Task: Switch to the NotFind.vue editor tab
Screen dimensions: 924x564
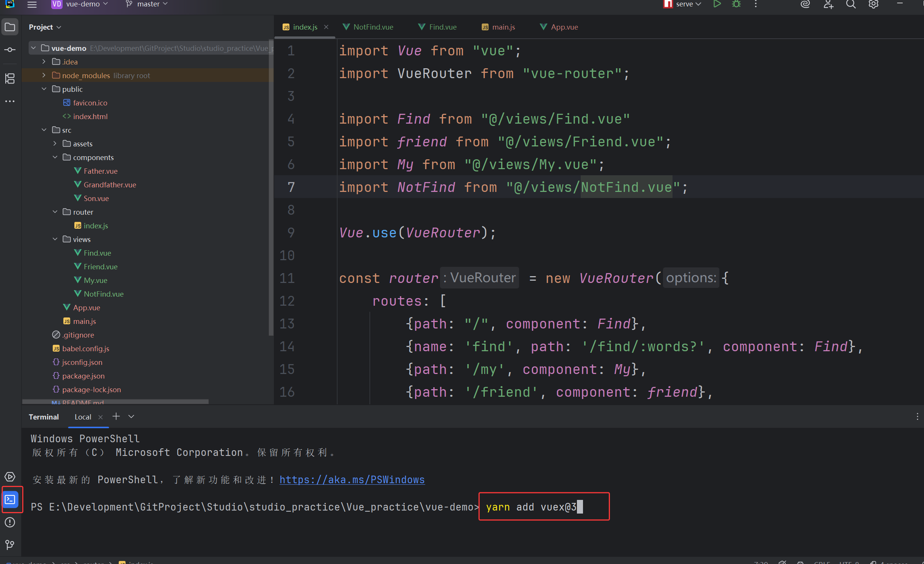Action: point(372,27)
